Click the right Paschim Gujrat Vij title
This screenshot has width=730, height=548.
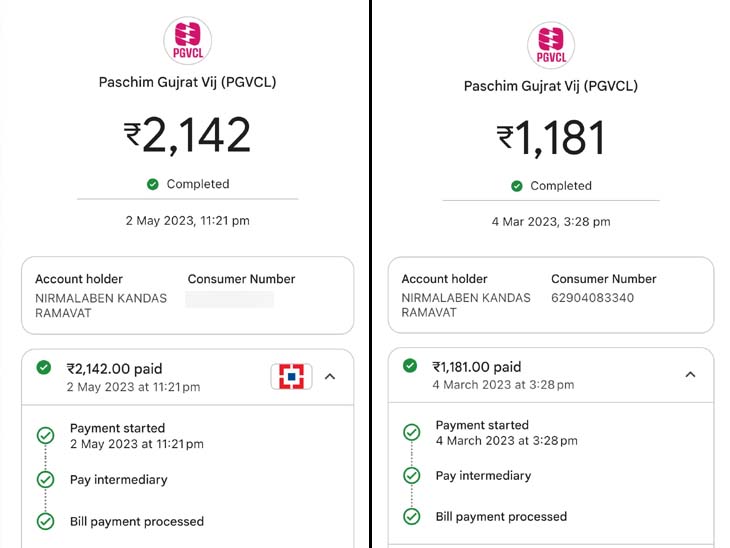pos(551,86)
